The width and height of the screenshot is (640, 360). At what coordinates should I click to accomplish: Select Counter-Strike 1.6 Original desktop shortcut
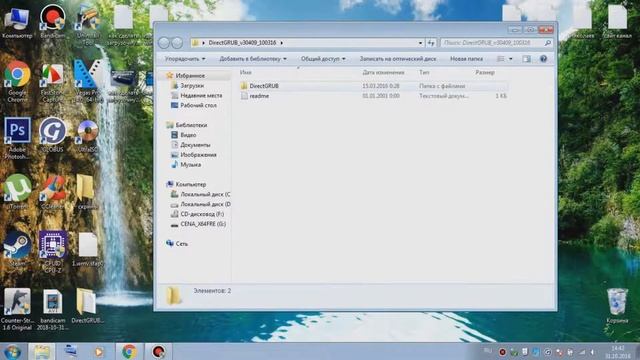tap(17, 309)
